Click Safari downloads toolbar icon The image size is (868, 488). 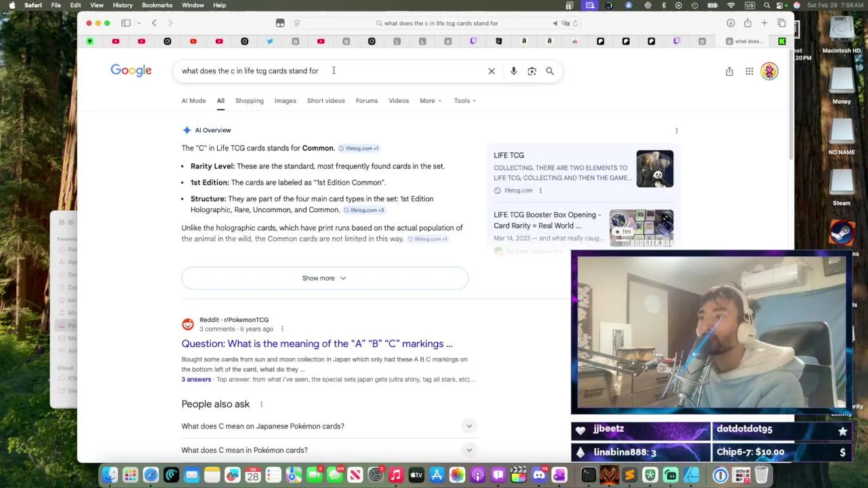point(730,23)
